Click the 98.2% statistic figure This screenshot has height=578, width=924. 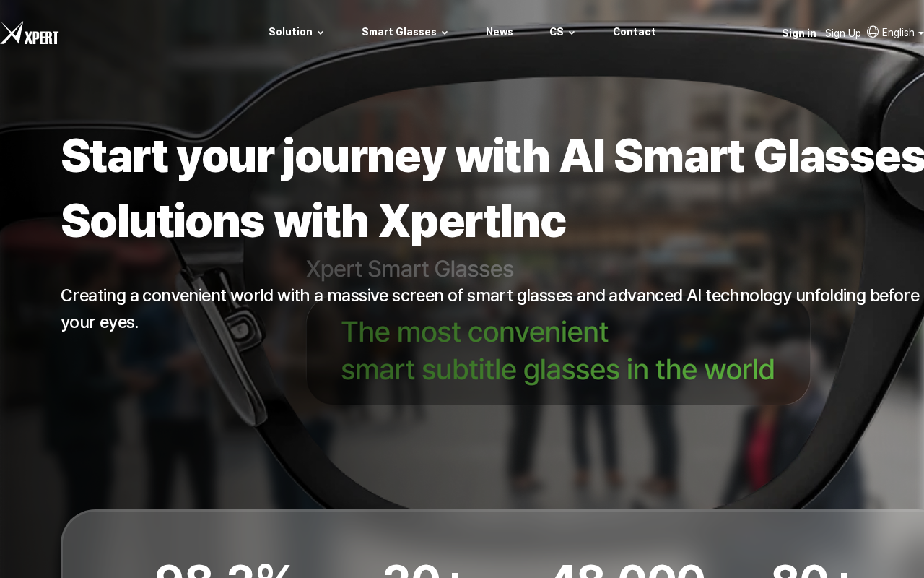224,569
